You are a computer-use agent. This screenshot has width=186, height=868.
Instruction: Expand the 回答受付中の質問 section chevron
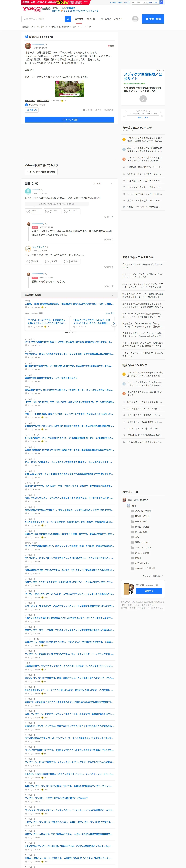(x=113, y=295)
